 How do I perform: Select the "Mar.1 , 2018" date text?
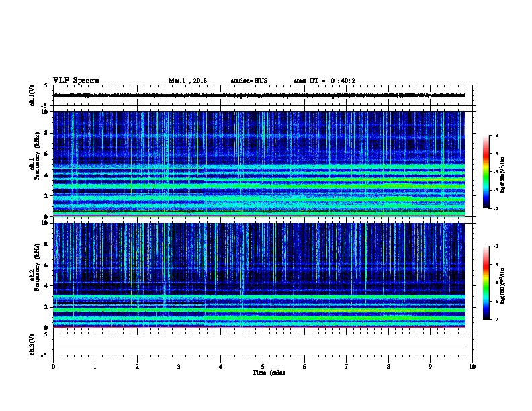pyautogui.click(x=187, y=81)
